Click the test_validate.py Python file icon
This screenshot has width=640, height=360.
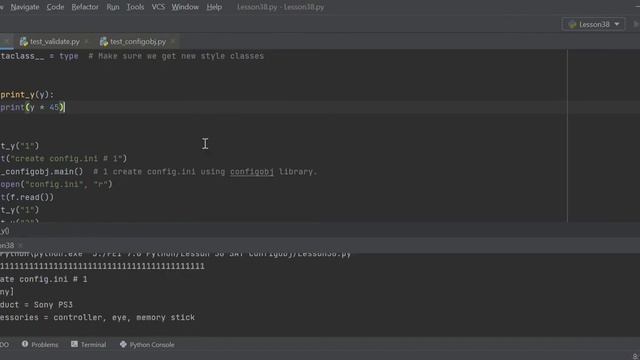click(24, 42)
